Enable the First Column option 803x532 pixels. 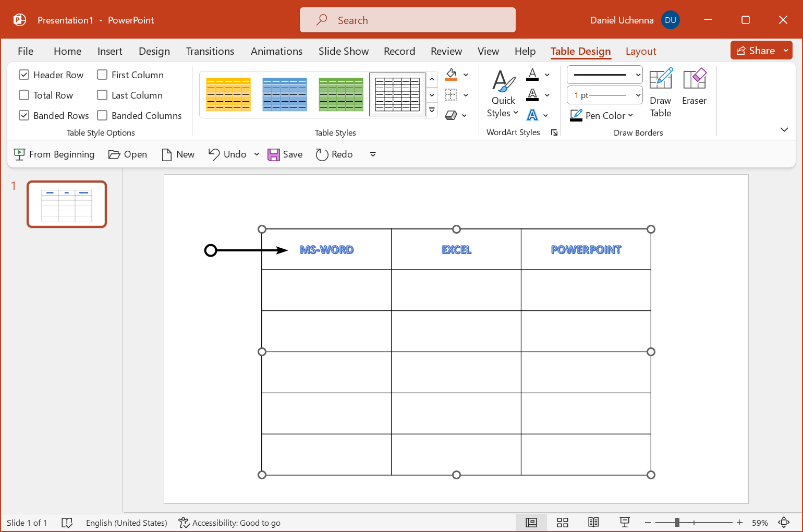pyautogui.click(x=102, y=74)
